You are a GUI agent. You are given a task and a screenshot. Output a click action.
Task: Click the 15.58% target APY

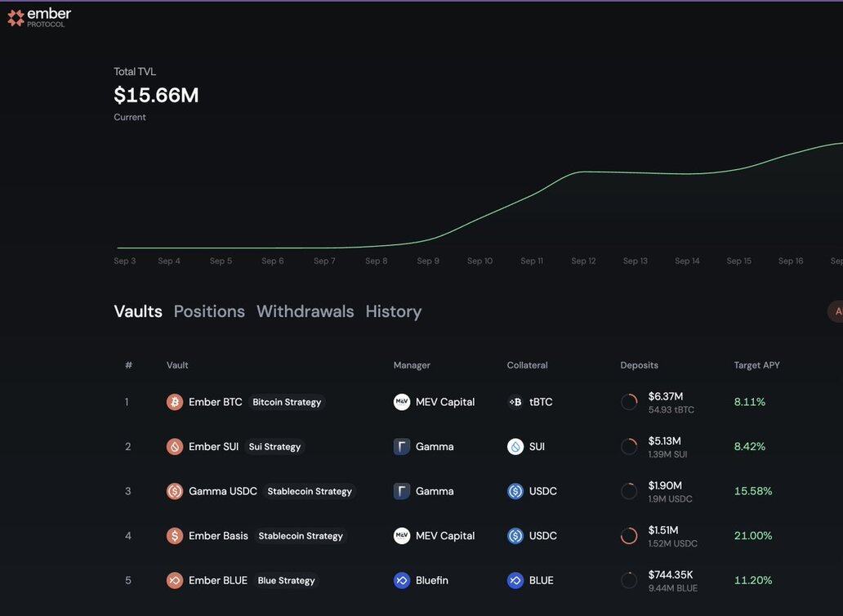753,491
